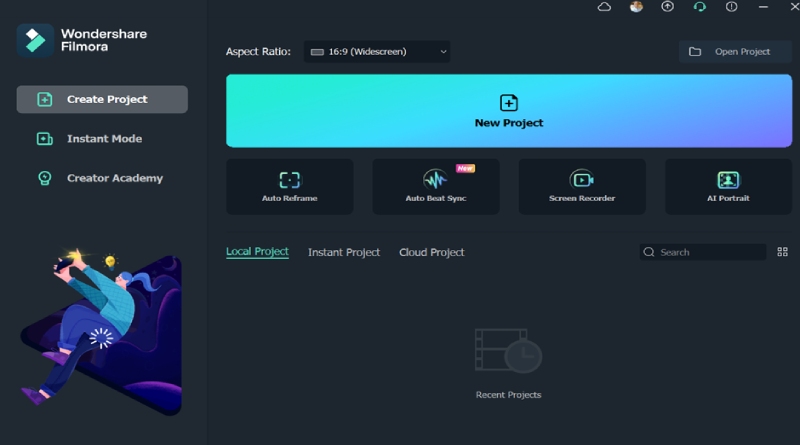The height and width of the screenshot is (445, 800).
Task: Click the exclamation info icon
Action: coord(731,7)
